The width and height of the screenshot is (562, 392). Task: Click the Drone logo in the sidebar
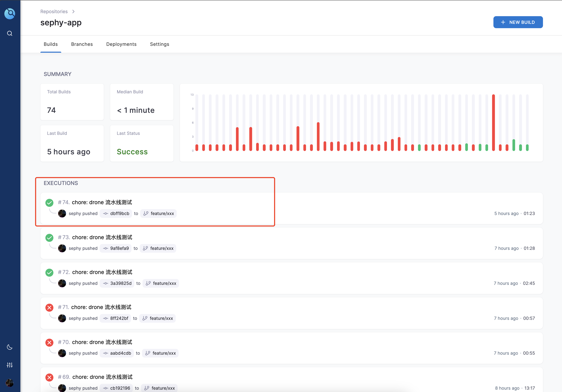click(x=10, y=14)
